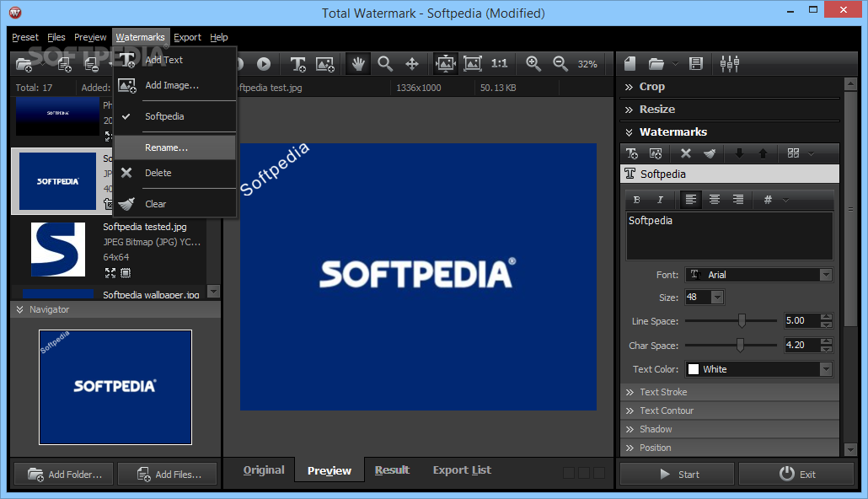Click the Add Folder... button

tap(64, 475)
